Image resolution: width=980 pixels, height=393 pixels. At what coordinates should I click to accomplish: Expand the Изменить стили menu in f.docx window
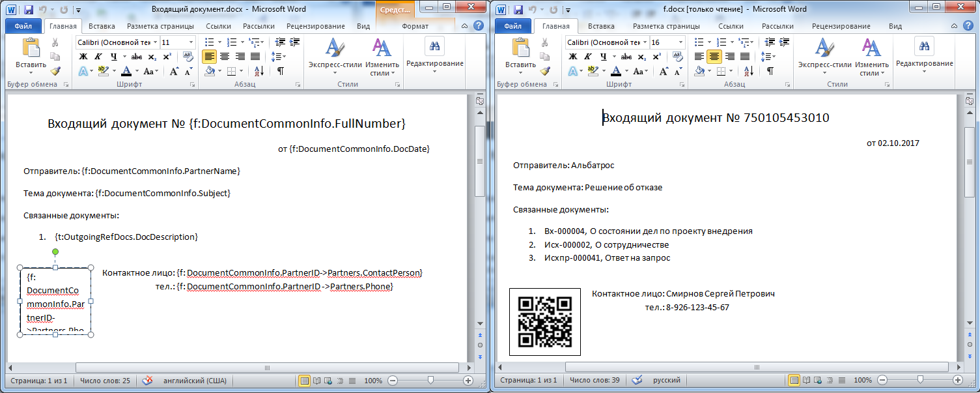[871, 59]
